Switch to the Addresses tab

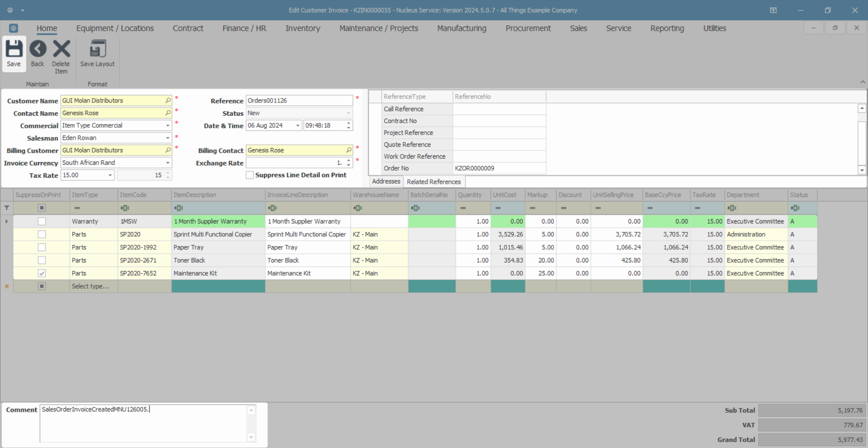(x=386, y=182)
